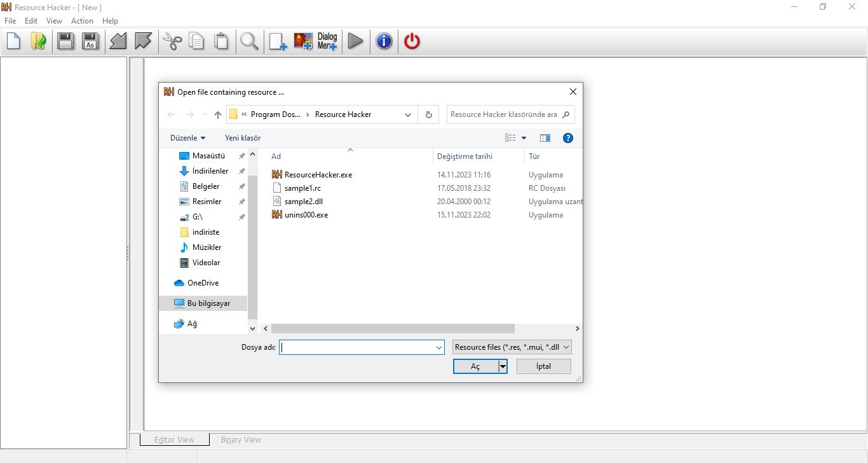Click the Add image resource icon
The width and height of the screenshot is (868, 463).
pyautogui.click(x=303, y=42)
